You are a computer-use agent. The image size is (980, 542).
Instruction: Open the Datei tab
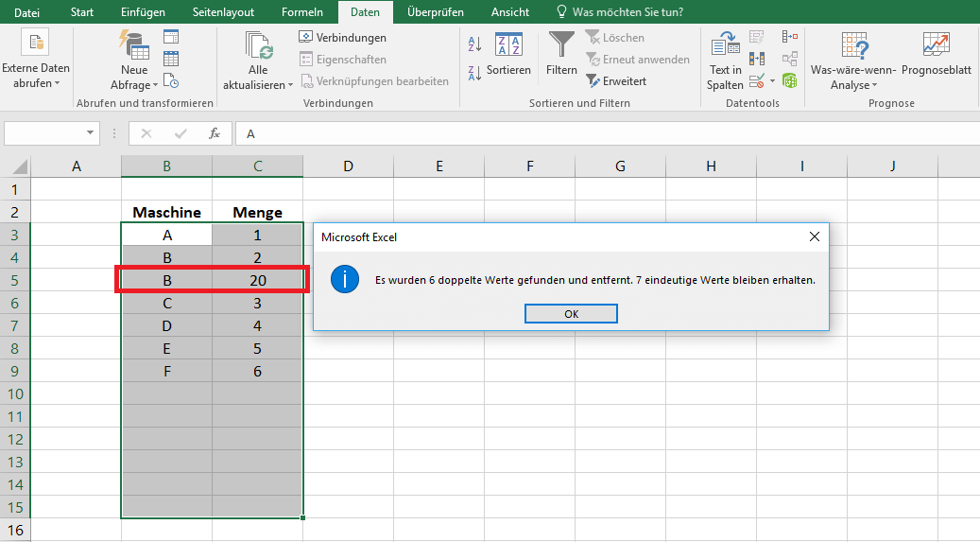26,12
